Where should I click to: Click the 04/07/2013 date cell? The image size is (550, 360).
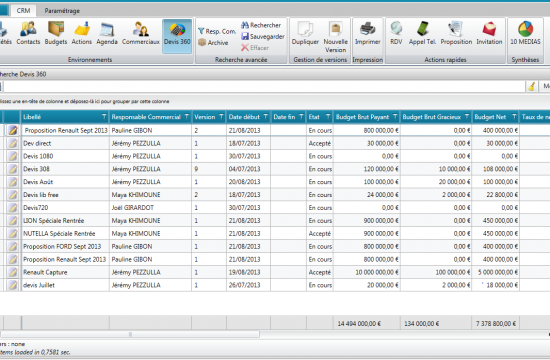click(x=248, y=169)
